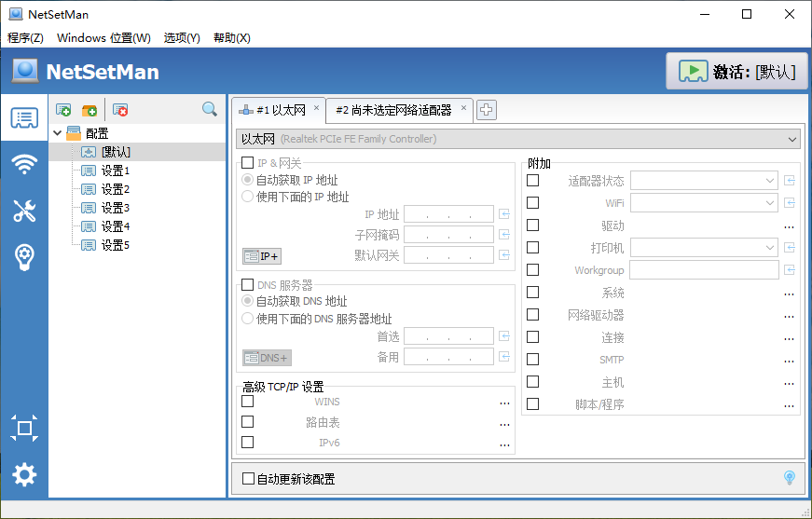Image resolution: width=812 pixels, height=519 pixels.
Task: Open 网络驱动器 settings ellipsis button
Action: [789, 316]
